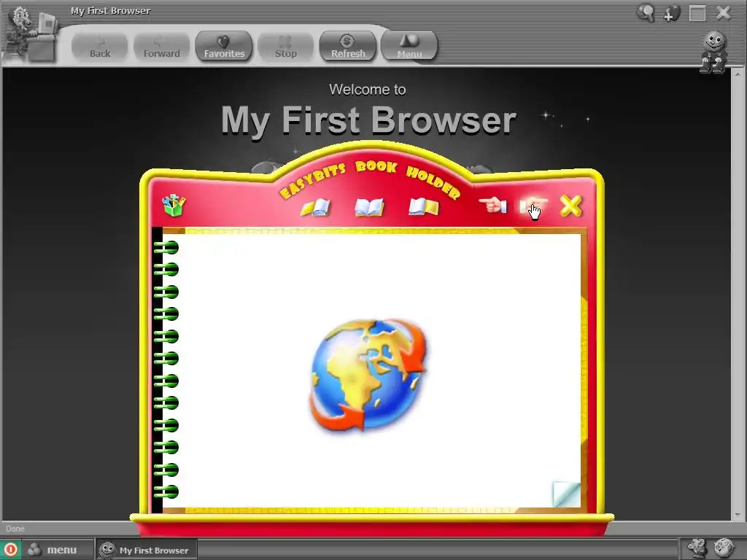
Task: Select the middle open-book icon
Action: coord(369,207)
